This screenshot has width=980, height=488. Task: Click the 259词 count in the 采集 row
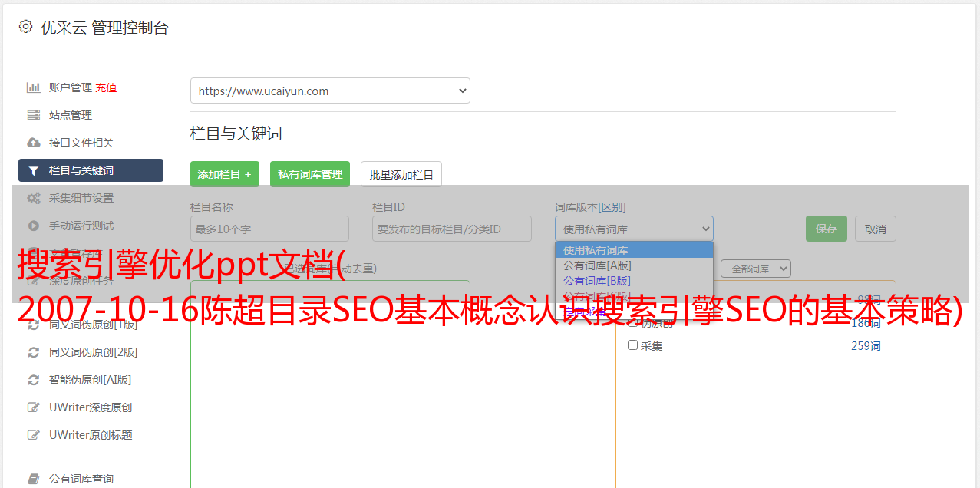[x=866, y=346]
